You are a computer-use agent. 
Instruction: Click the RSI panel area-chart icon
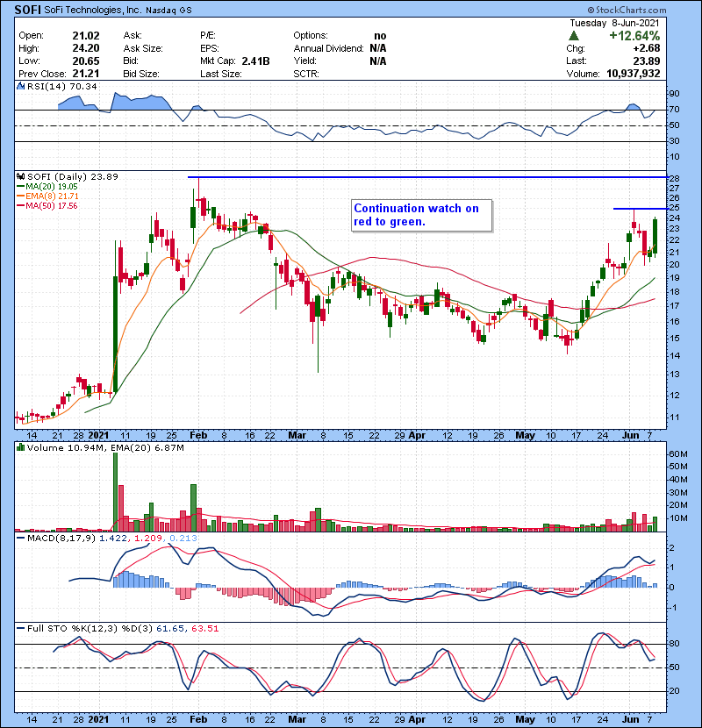point(20,86)
